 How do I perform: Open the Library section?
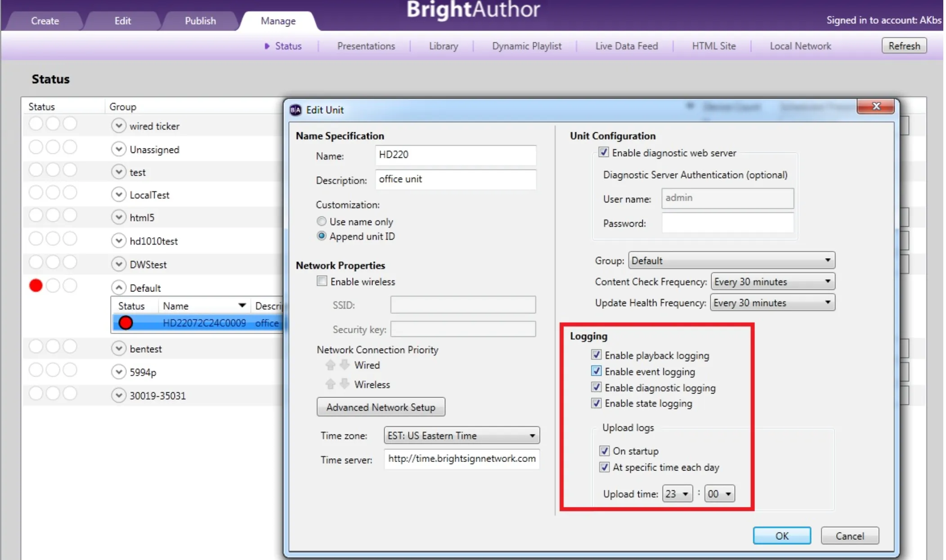click(444, 46)
